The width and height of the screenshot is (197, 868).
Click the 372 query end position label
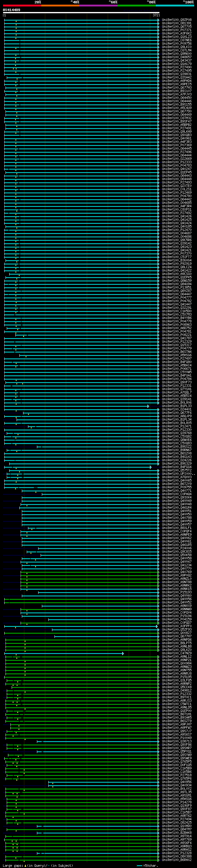click(x=155, y=15)
